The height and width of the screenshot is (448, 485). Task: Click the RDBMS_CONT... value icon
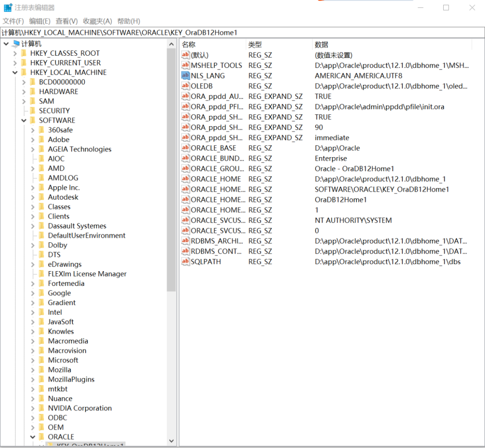point(185,251)
